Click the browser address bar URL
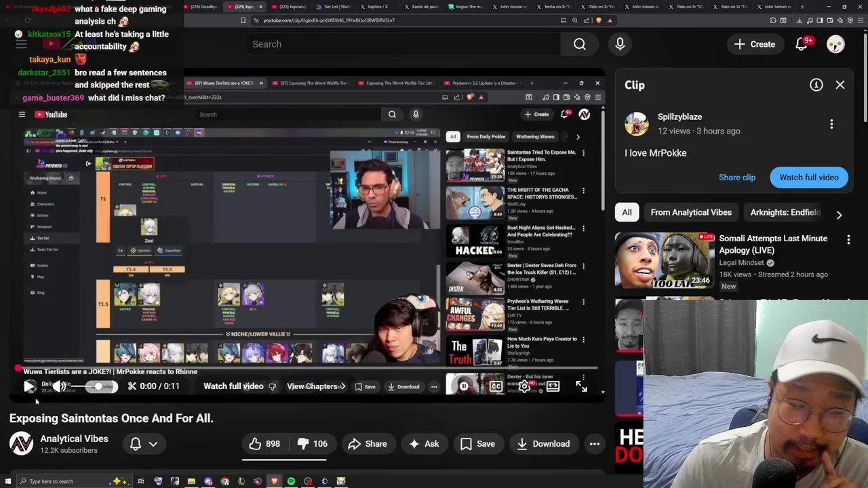Screen dimensions: 868x488 tap(329, 20)
